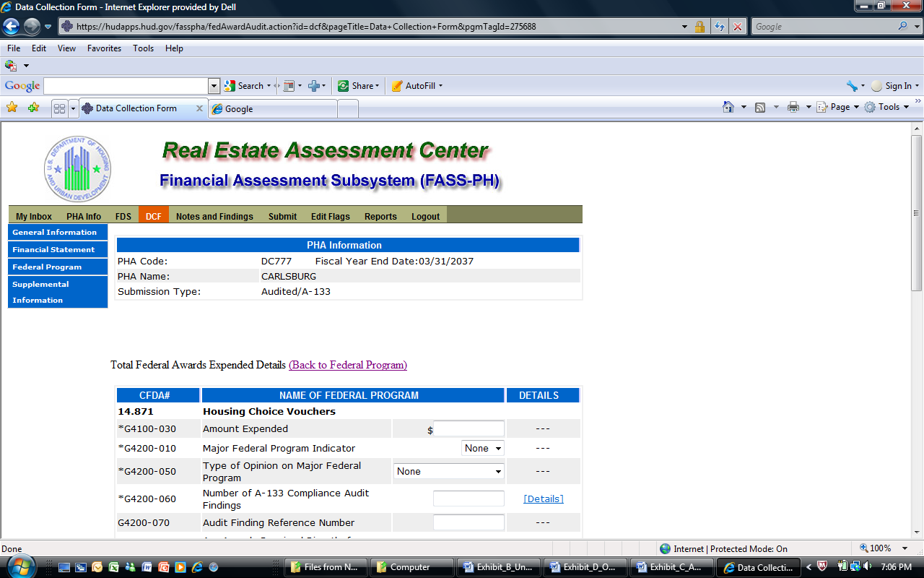Click Show Desktop icon in Quick Launch
Screen dimensions: 924x578
click(x=64, y=567)
